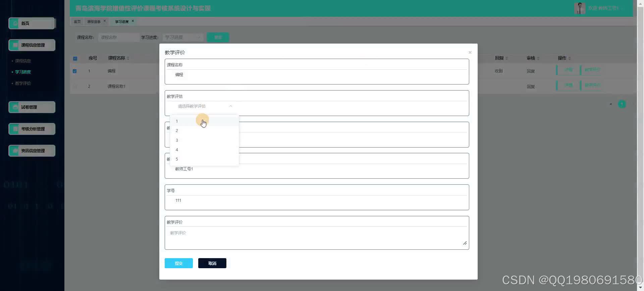Image resolution: width=644 pixels, height=291 pixels.
Task: Click 教学评价 button in row 1
Action: (x=592, y=70)
